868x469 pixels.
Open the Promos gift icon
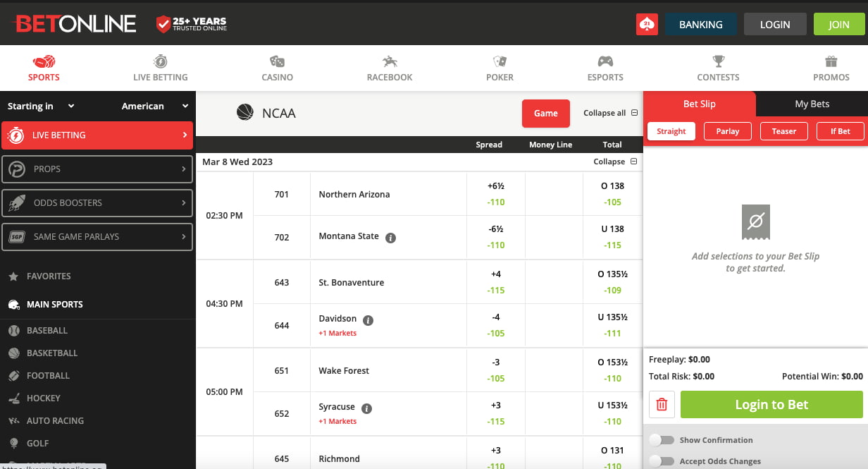(x=831, y=61)
